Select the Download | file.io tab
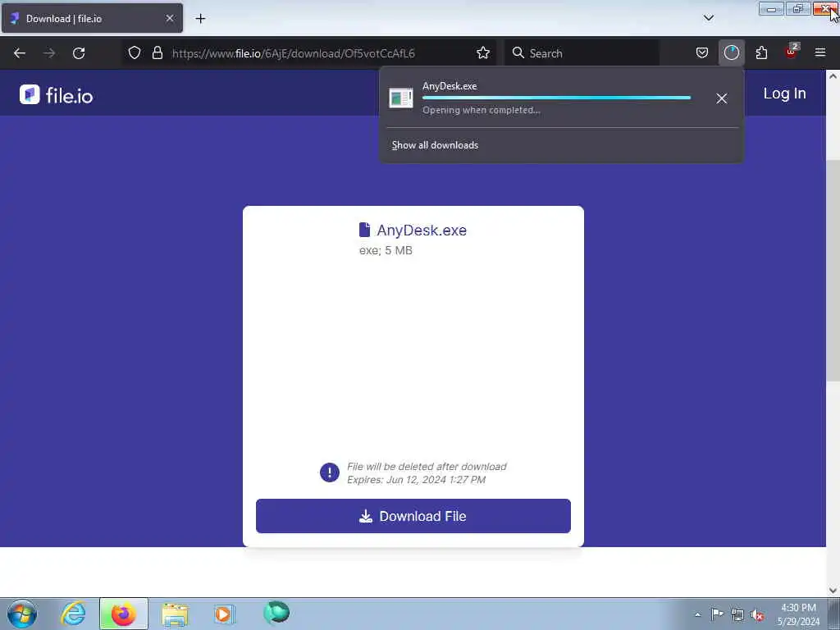 point(92,18)
